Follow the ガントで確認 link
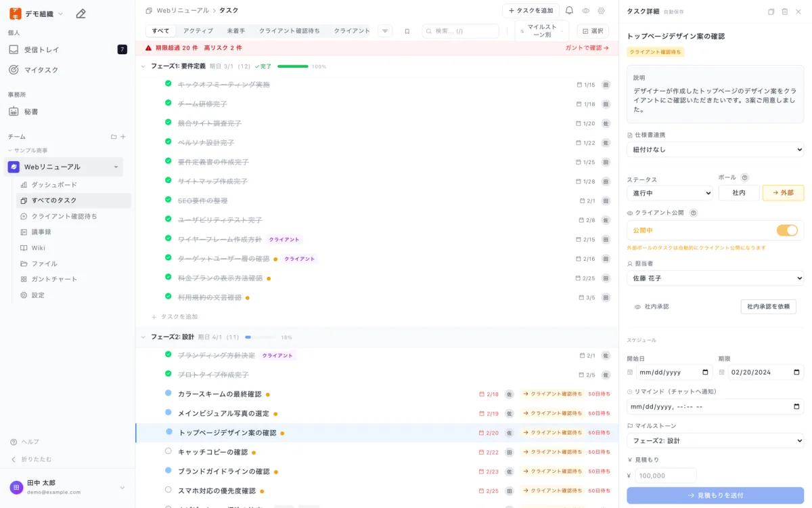The height and width of the screenshot is (508, 812). click(x=587, y=48)
